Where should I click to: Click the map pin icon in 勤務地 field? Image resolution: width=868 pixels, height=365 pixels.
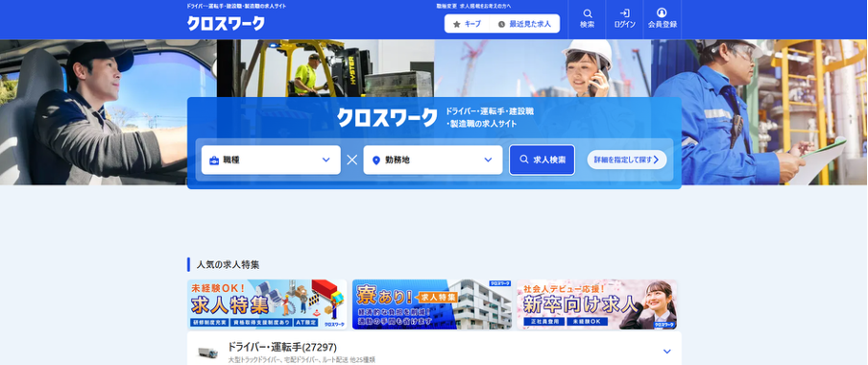point(375,160)
